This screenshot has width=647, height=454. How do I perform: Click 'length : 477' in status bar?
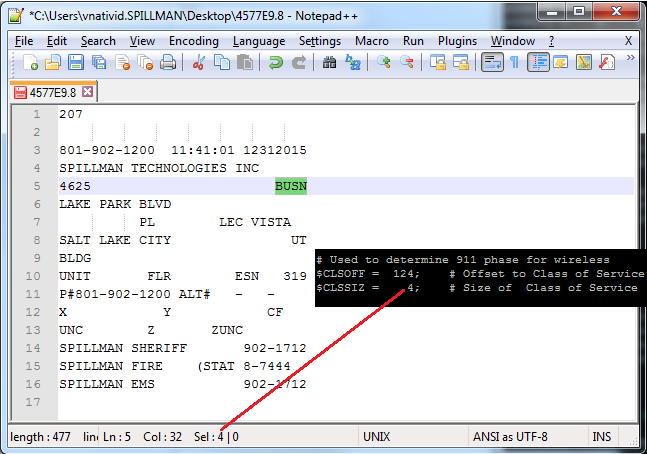(40, 437)
